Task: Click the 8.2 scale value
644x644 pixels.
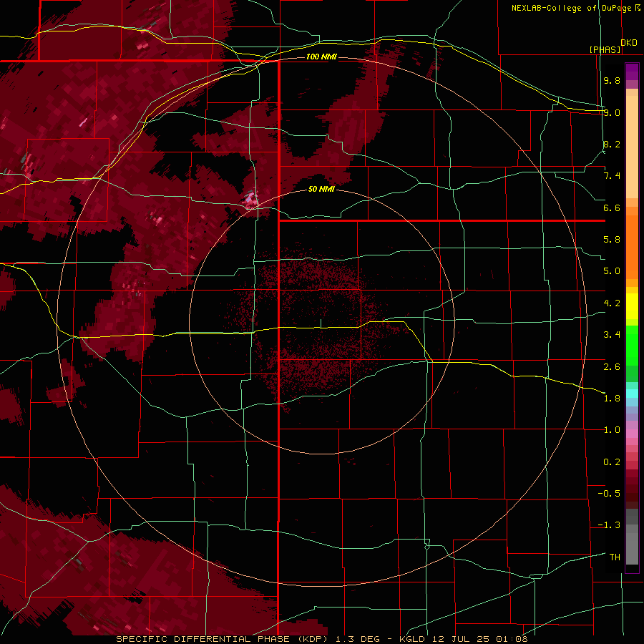Action: point(612,144)
